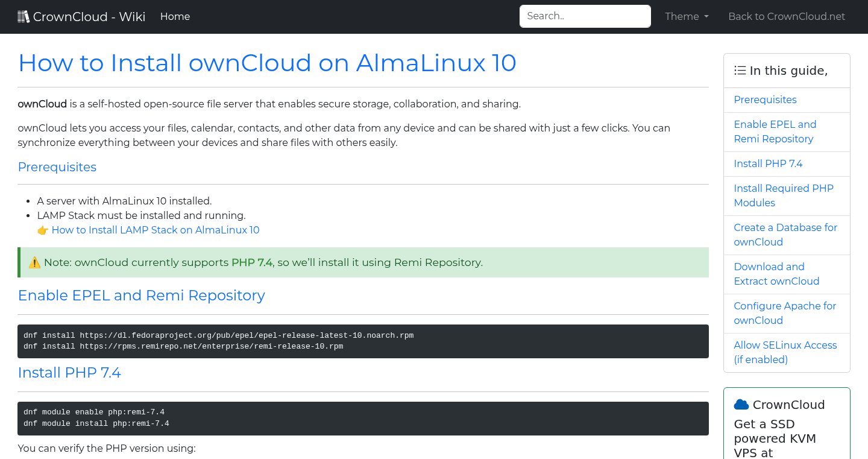Open 'Enable EPEL and Remi Repository' in sidebar

pyautogui.click(x=775, y=131)
